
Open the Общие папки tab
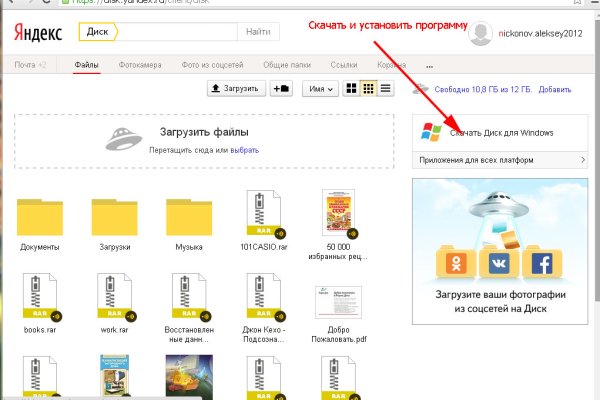[x=283, y=63]
